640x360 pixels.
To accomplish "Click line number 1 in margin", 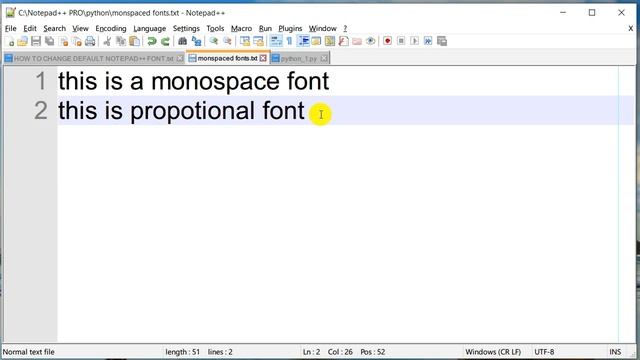I will [x=41, y=81].
